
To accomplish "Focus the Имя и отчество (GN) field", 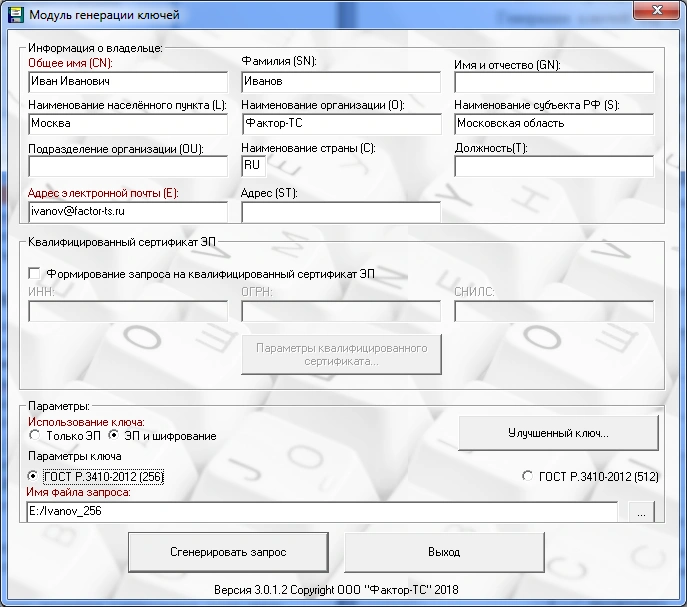I will click(x=554, y=82).
